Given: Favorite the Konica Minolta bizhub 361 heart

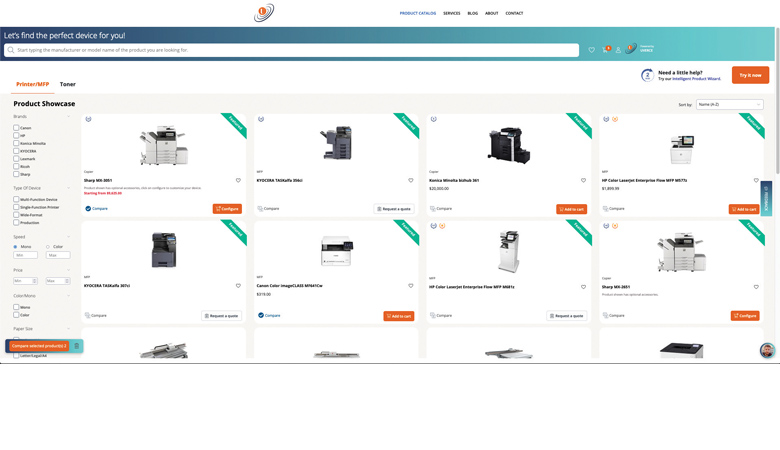Looking at the screenshot, I should click(x=584, y=180).
